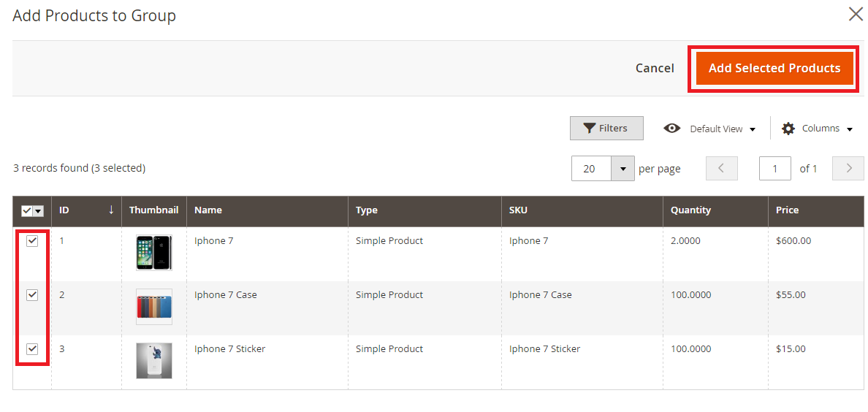Click the price '$15.00'

point(791,349)
